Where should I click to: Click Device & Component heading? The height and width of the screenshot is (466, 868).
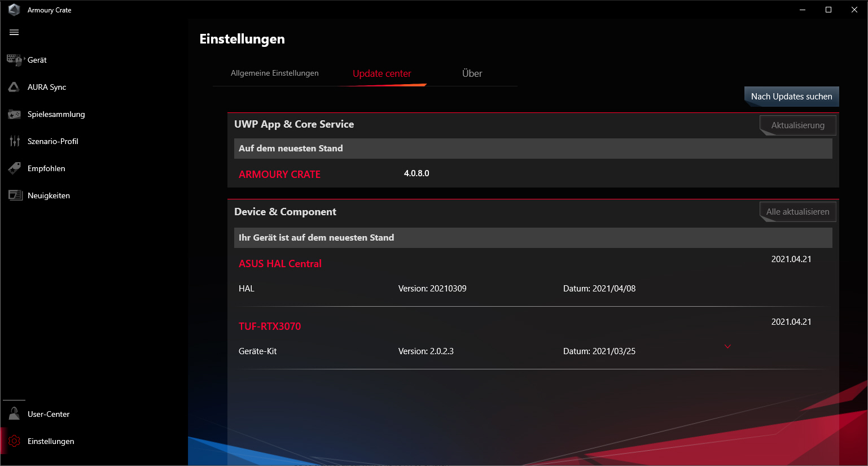pos(285,212)
